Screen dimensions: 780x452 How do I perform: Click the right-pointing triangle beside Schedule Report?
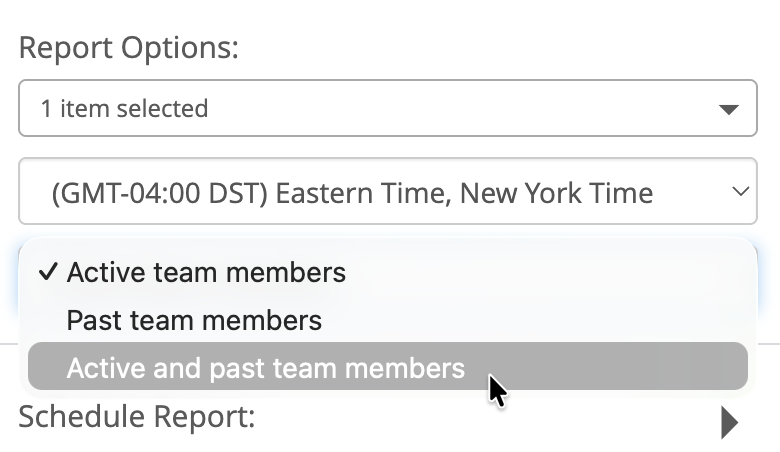(x=729, y=422)
